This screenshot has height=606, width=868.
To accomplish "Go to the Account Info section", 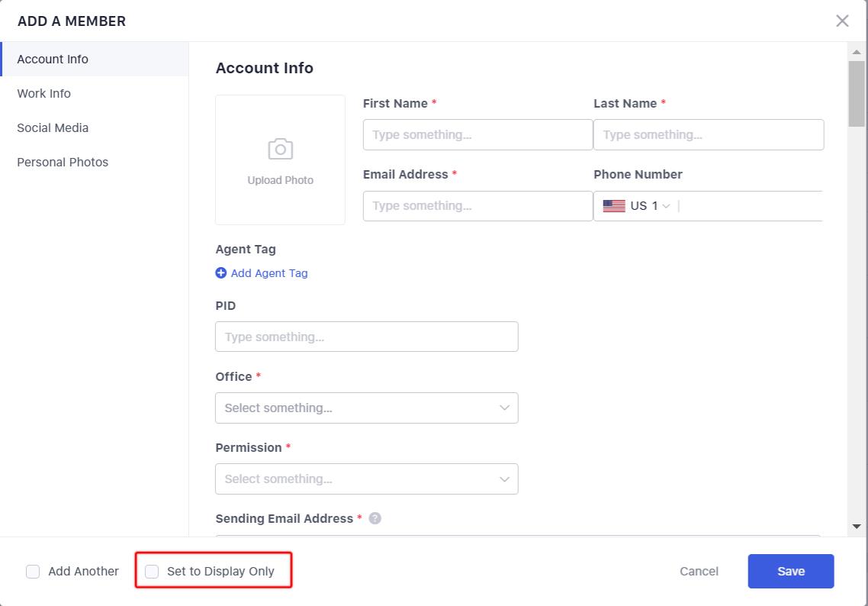I will 52,59.
